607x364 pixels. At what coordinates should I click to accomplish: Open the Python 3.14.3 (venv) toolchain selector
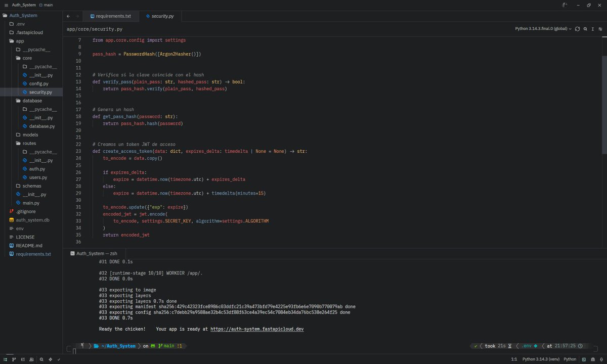click(x=541, y=359)
